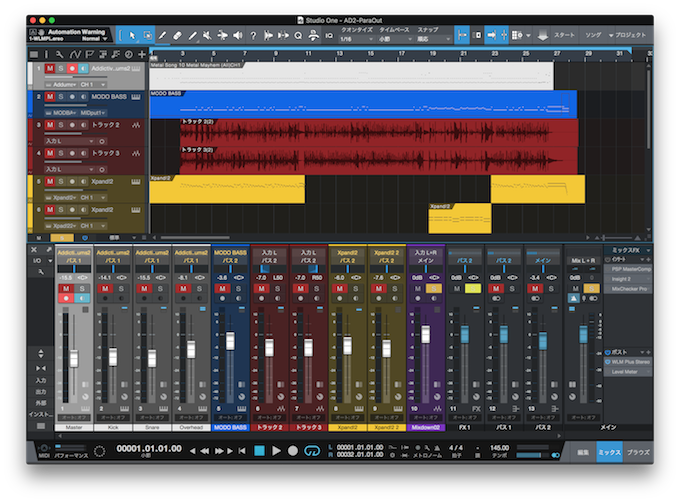
Task: Adjust the Mixdown02 channel fader
Action: 426,334
